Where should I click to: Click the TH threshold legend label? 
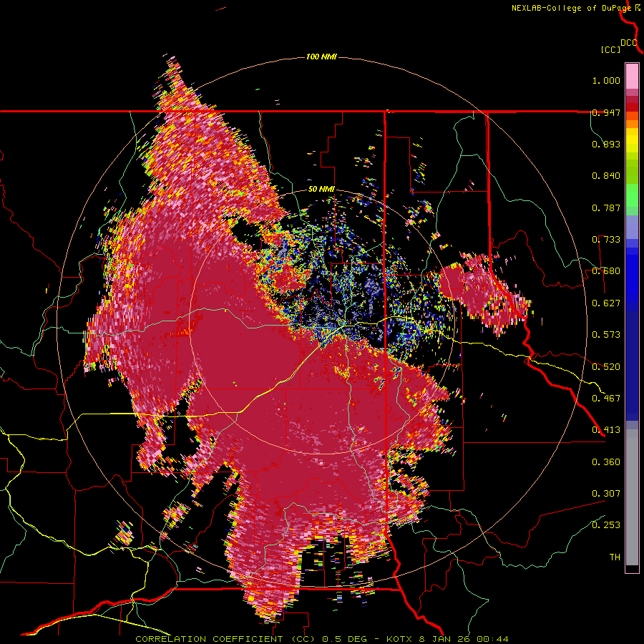[x=615, y=557]
